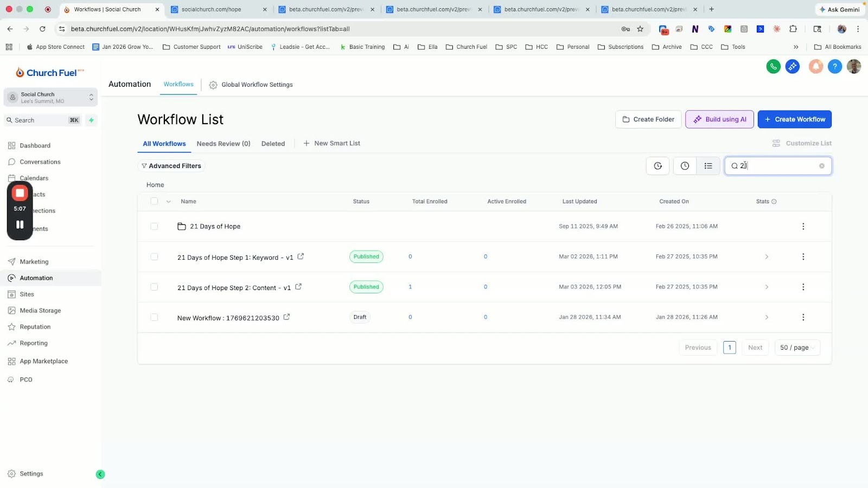Open actions menu for Step 1: Keyword workflow
The height and width of the screenshot is (488, 868).
803,256
